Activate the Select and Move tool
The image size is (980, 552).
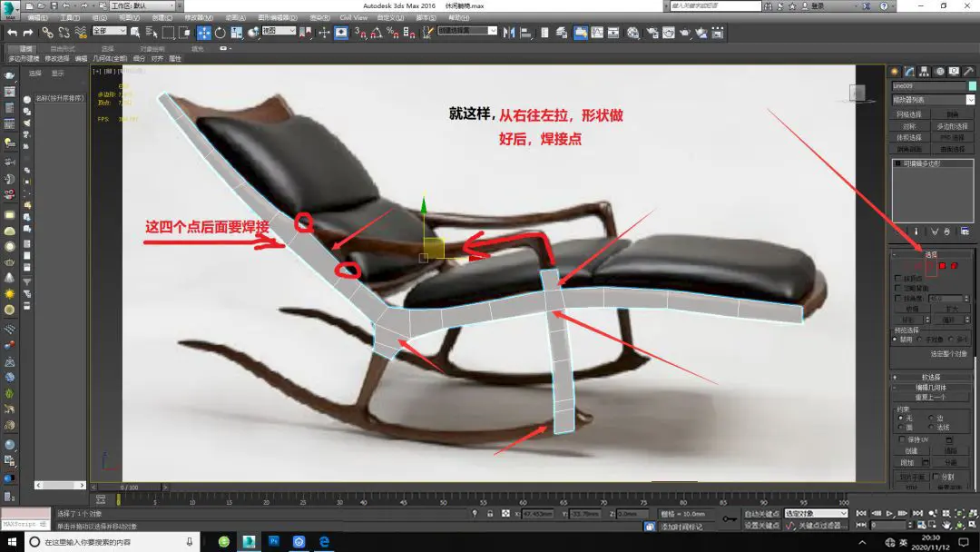(x=204, y=33)
